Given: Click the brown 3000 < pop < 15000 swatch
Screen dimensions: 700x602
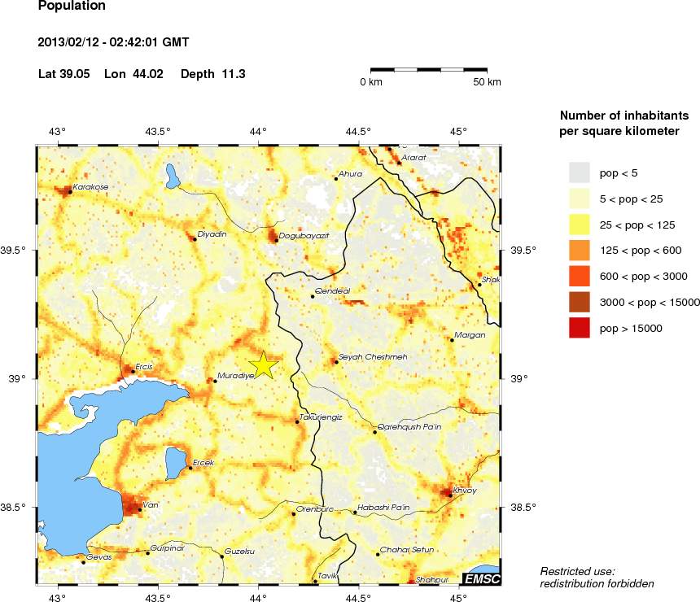Looking at the screenshot, I should click(x=579, y=302).
